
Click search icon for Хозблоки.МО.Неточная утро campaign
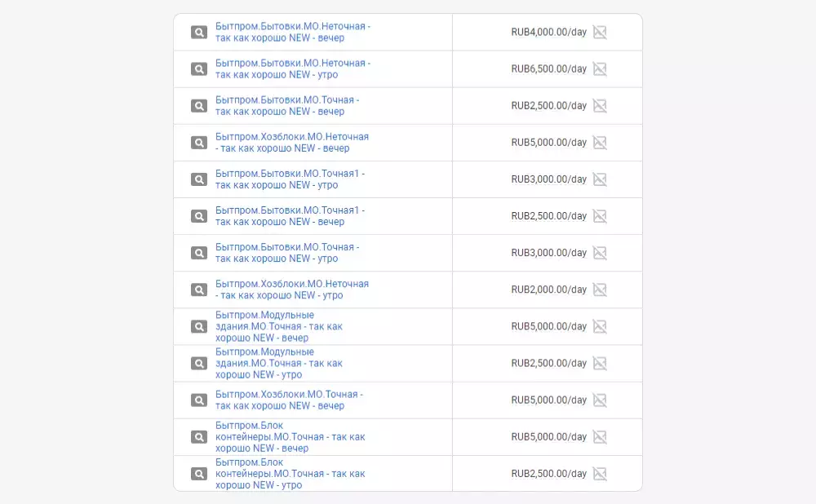(x=199, y=290)
